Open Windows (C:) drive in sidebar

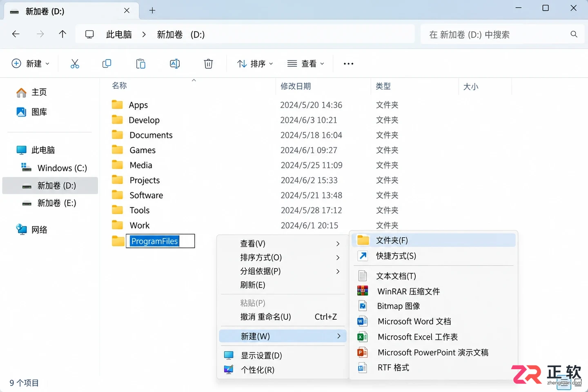tap(62, 168)
